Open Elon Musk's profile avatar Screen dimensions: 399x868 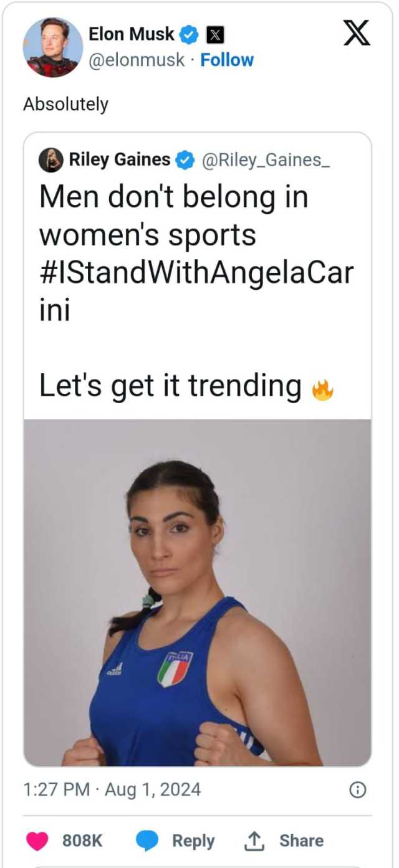coord(53,47)
